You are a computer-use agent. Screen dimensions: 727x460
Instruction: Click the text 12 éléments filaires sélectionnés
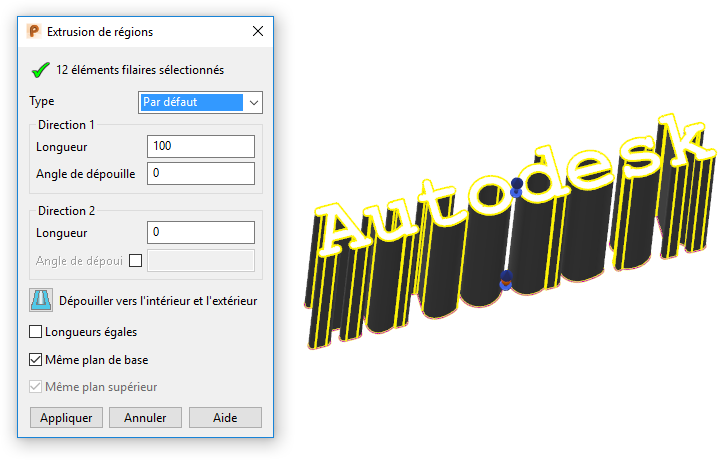coord(140,70)
